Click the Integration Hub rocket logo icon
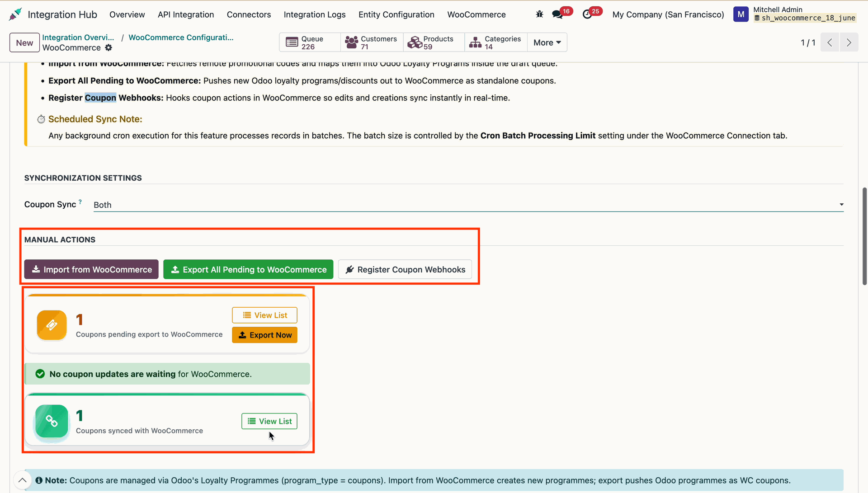 (x=15, y=14)
